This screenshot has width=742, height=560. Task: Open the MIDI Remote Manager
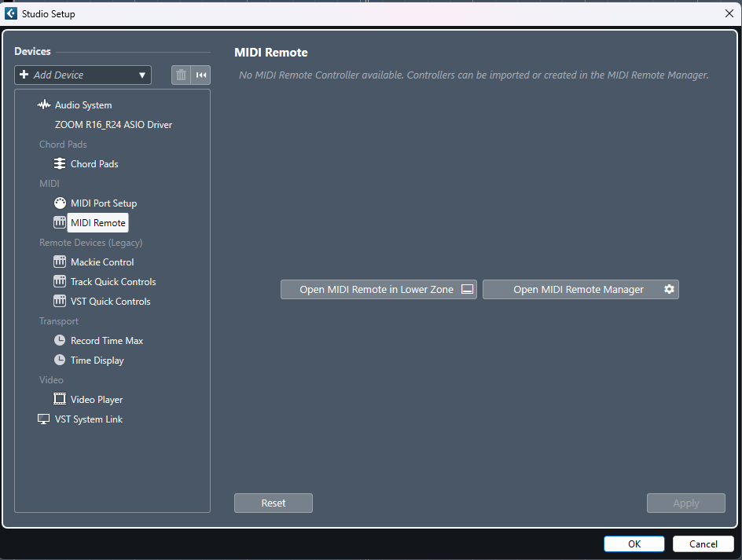pyautogui.click(x=580, y=289)
